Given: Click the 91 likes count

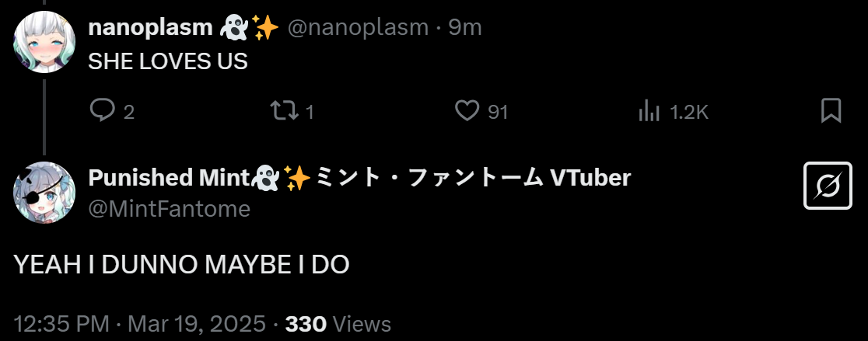Looking at the screenshot, I should (498, 112).
